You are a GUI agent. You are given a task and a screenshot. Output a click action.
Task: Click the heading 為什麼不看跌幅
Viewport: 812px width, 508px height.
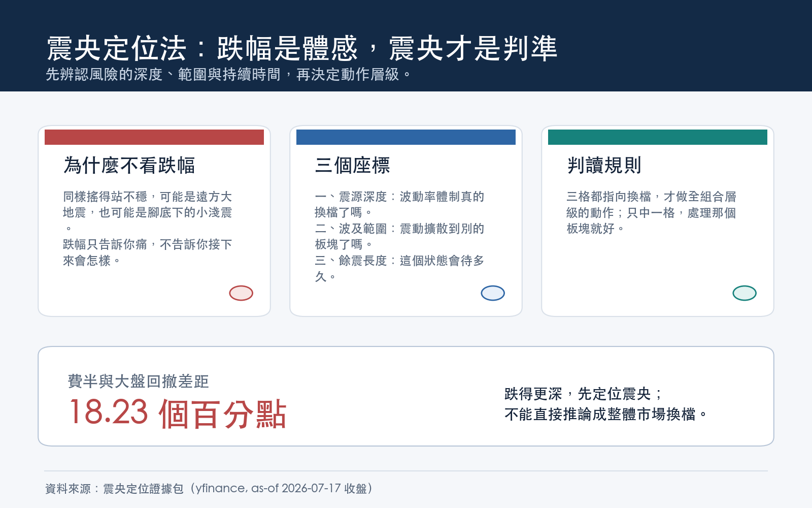click(129, 166)
